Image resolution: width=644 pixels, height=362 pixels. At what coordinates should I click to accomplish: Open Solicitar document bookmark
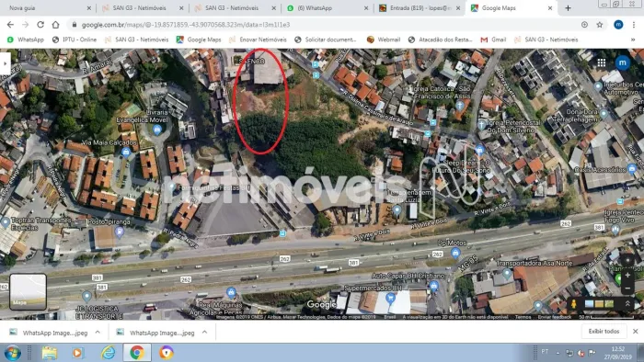(x=326, y=40)
